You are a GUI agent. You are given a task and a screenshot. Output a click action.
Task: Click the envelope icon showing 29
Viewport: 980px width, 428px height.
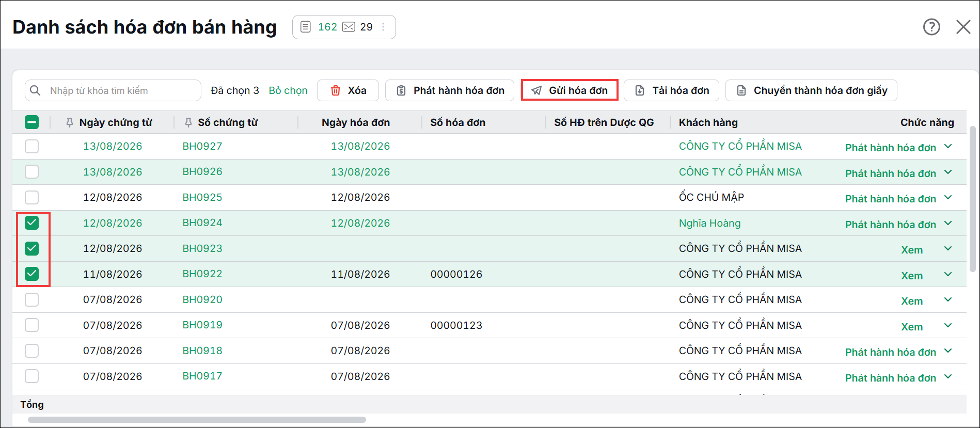(x=349, y=27)
